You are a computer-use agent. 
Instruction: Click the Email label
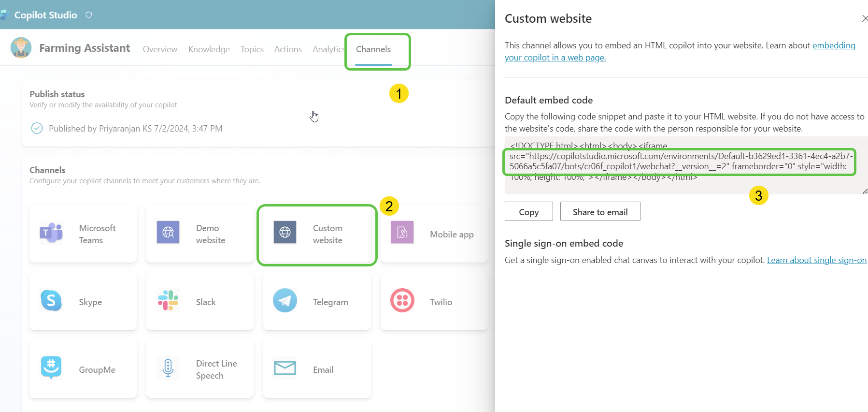point(323,370)
